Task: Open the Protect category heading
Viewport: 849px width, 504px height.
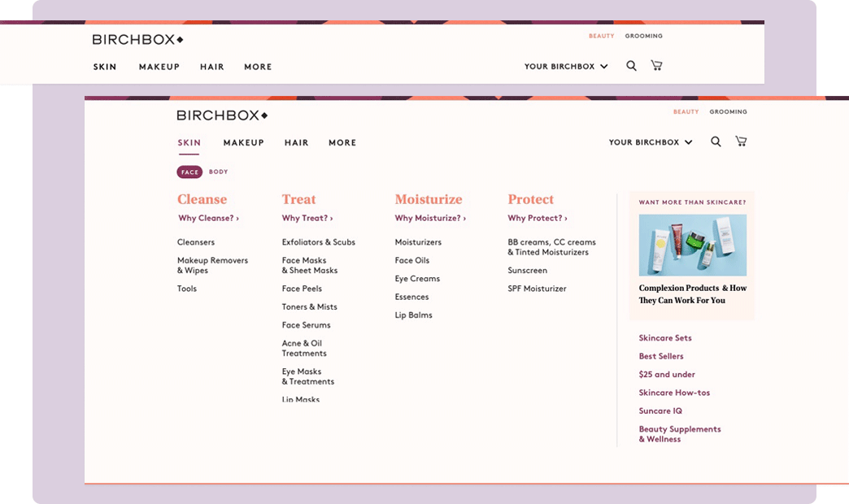Action: [x=530, y=199]
